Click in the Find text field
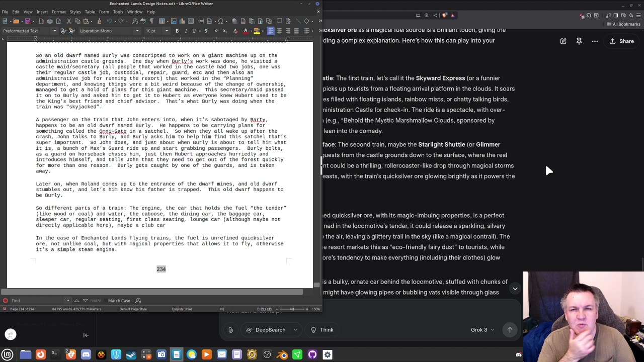The height and width of the screenshot is (362, 644). pyautogui.click(x=38, y=301)
